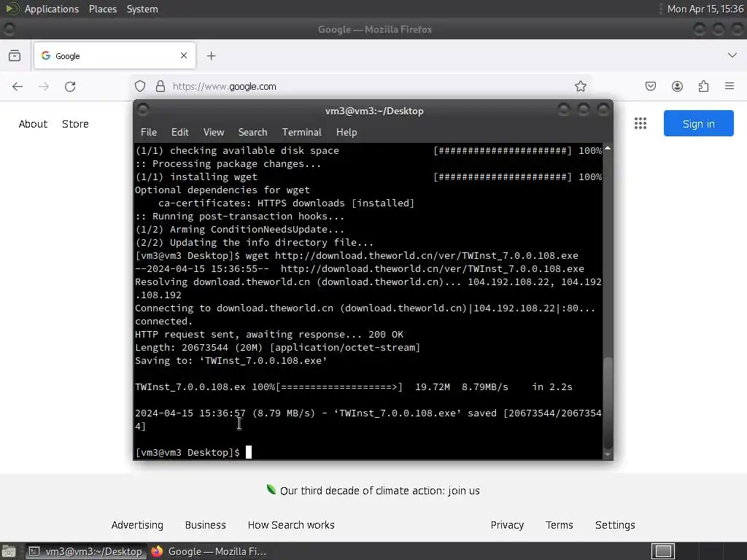Open the Places menu in top panel
Image resolution: width=747 pixels, height=560 pixels.
[x=102, y=9]
